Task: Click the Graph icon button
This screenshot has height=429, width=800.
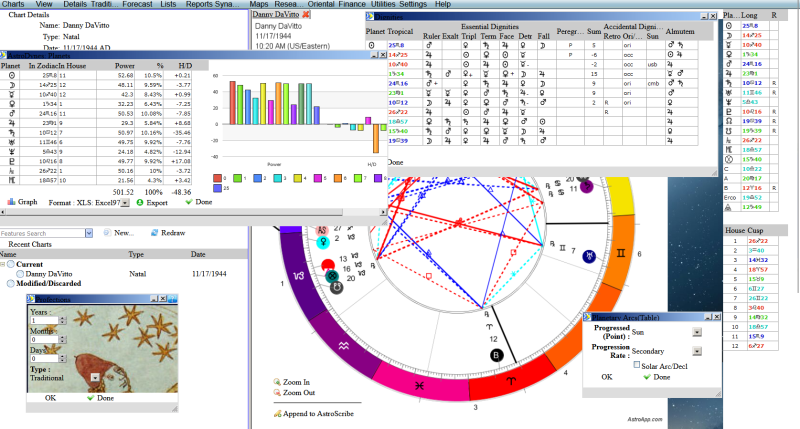Action: click(10, 201)
